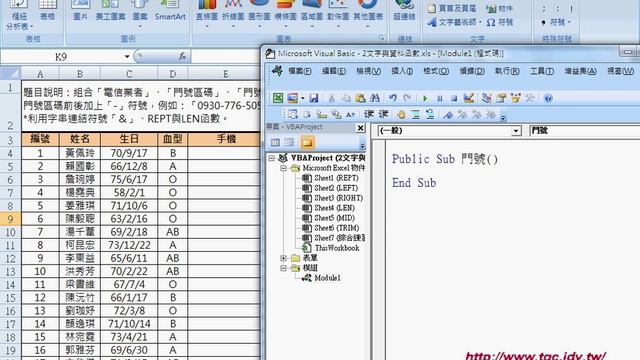Open the 執行(R) menu in VBA editor

click(x=507, y=71)
